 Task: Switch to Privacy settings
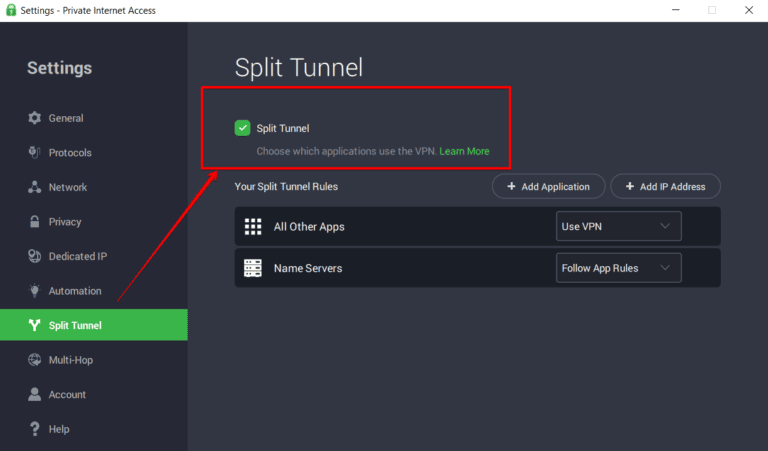coord(94,221)
